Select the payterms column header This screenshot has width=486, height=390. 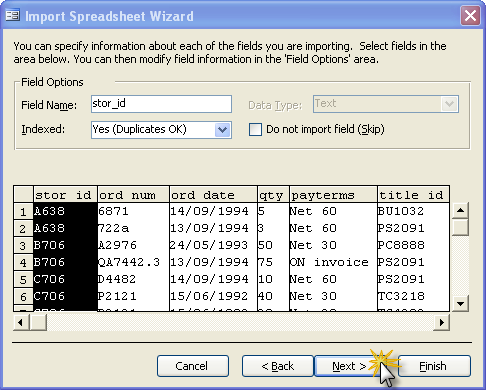tap(333, 194)
